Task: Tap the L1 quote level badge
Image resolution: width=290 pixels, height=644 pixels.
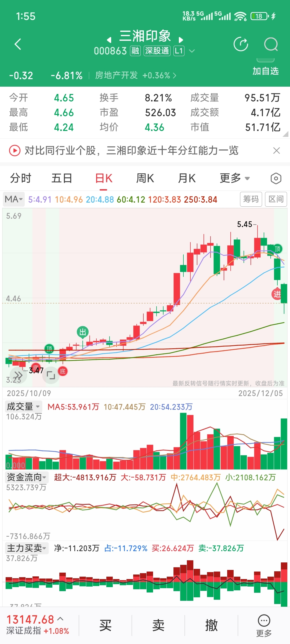Action: 179,51
